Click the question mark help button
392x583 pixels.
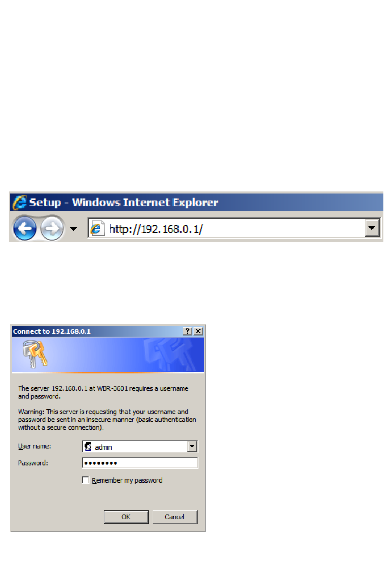[x=187, y=331]
